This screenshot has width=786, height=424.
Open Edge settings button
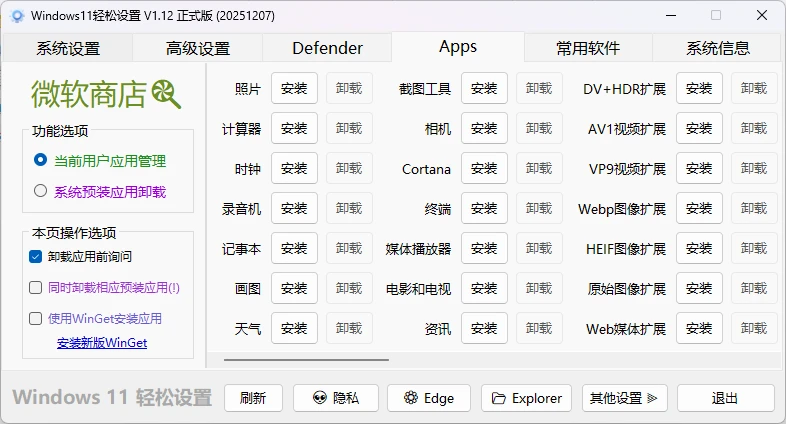(x=429, y=398)
